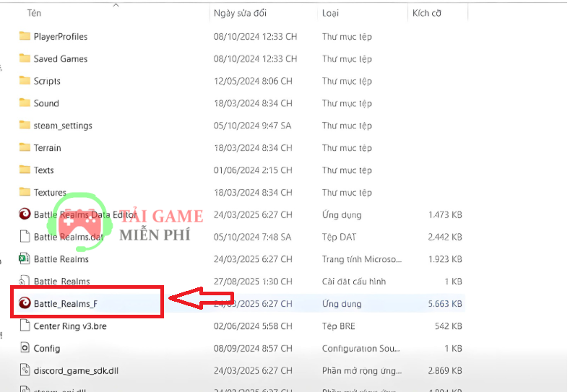
Task: Click the Battle_Realms_F application icon
Action: pos(25,303)
